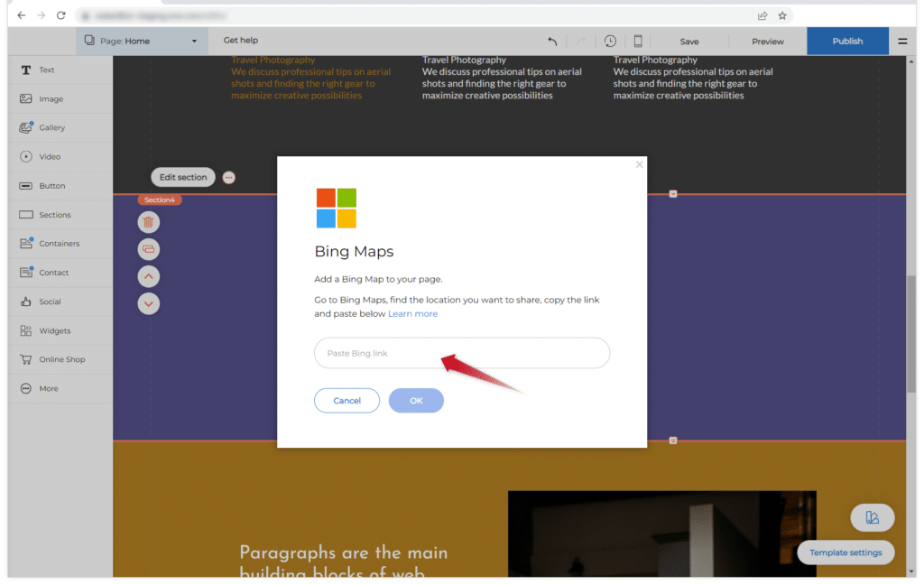
Task: Open the hamburger menu at top right
Action: coord(902,42)
